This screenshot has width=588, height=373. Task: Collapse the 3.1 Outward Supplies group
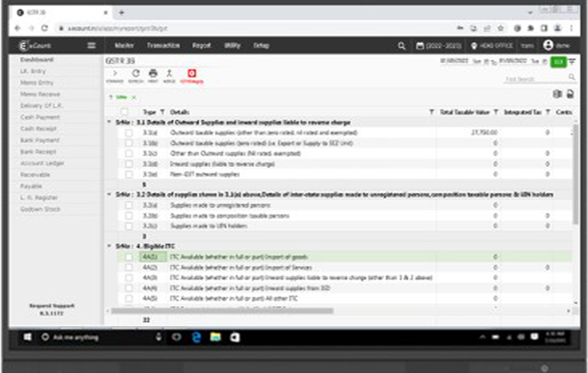(108, 123)
